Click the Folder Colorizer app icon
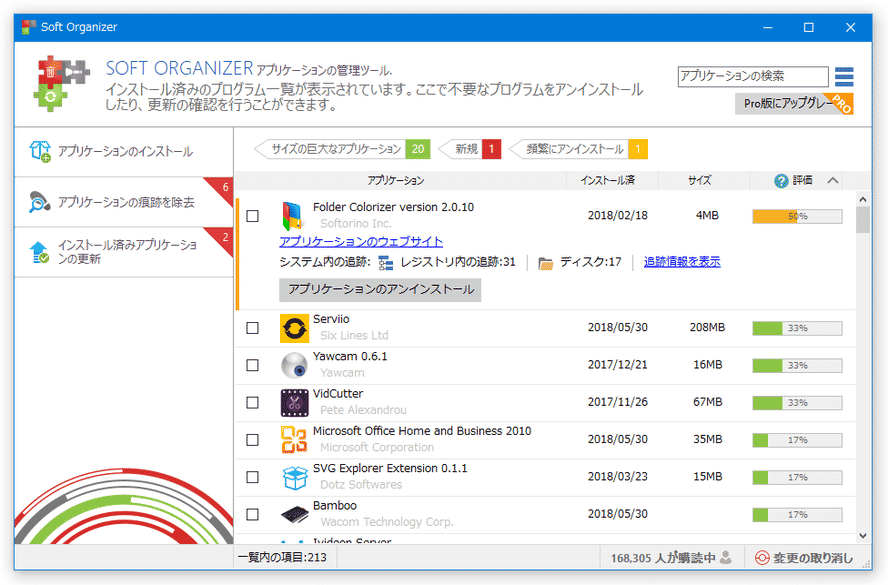 [x=293, y=216]
